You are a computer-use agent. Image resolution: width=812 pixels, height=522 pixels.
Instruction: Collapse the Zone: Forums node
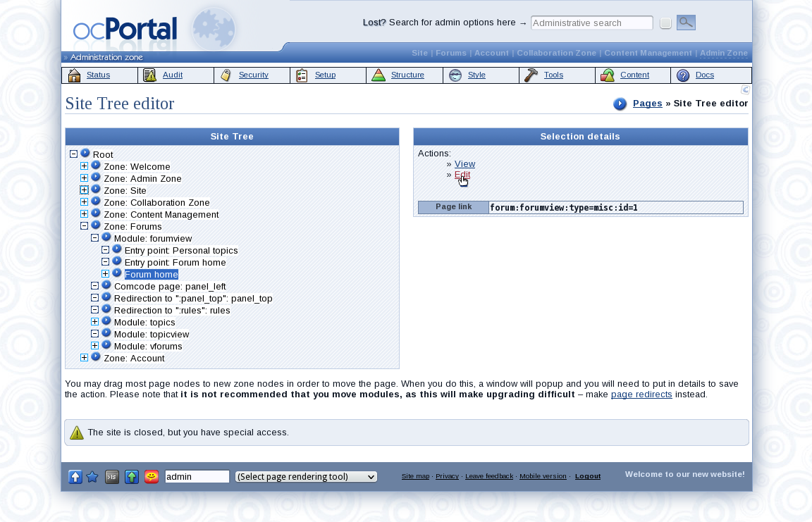click(84, 226)
